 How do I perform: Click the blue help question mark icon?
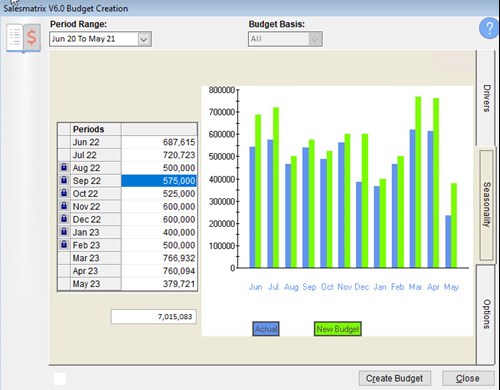489,29
